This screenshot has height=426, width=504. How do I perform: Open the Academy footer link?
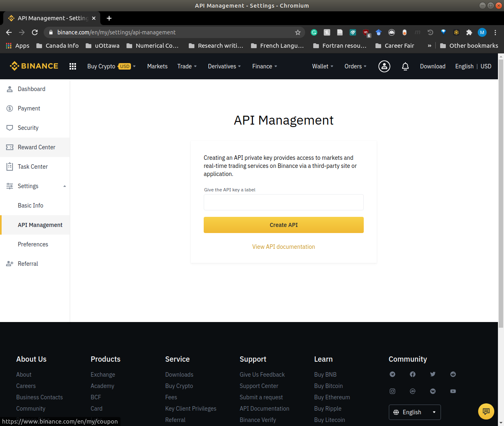point(102,386)
